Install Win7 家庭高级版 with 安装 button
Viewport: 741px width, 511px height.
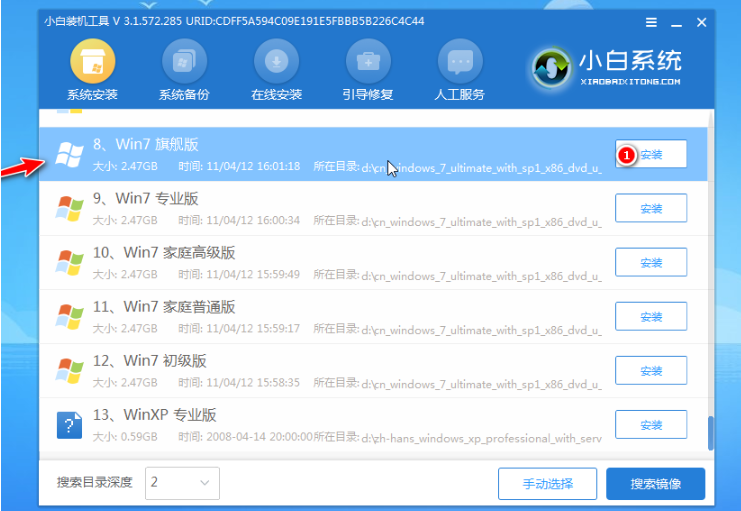click(651, 262)
